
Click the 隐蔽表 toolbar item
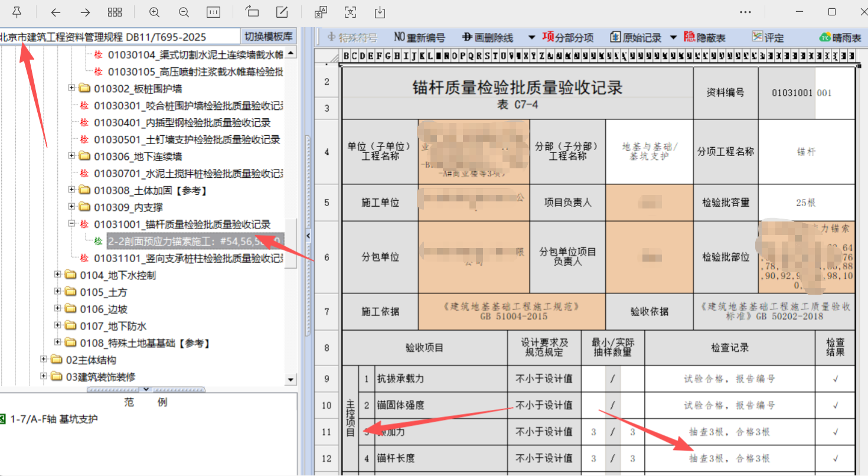(x=704, y=37)
